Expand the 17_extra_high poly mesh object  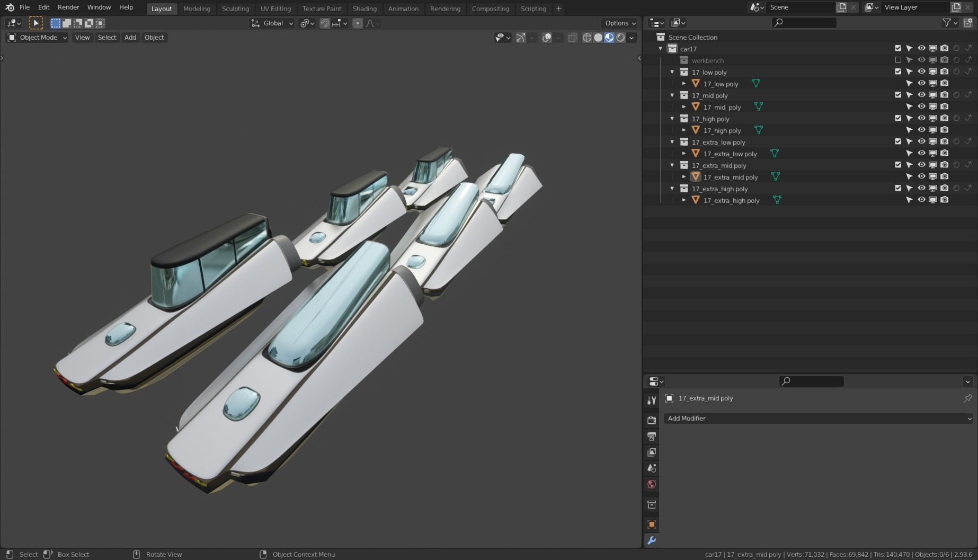684,200
